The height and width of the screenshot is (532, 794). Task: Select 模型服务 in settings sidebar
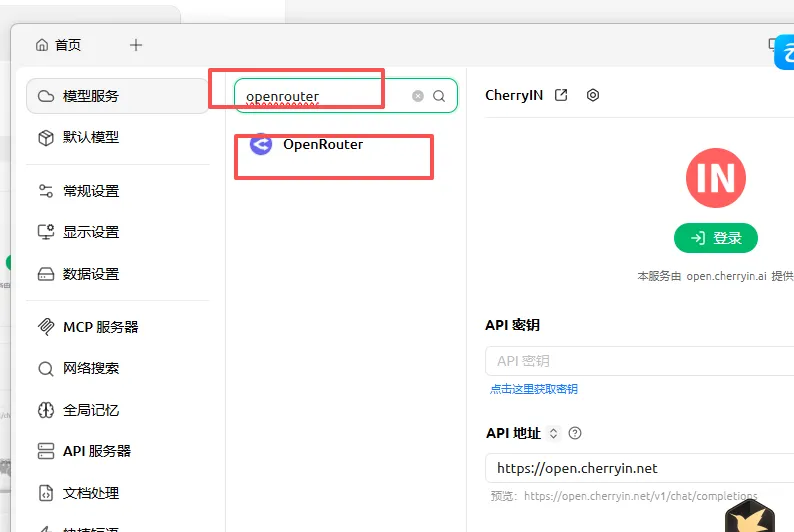[x=117, y=96]
